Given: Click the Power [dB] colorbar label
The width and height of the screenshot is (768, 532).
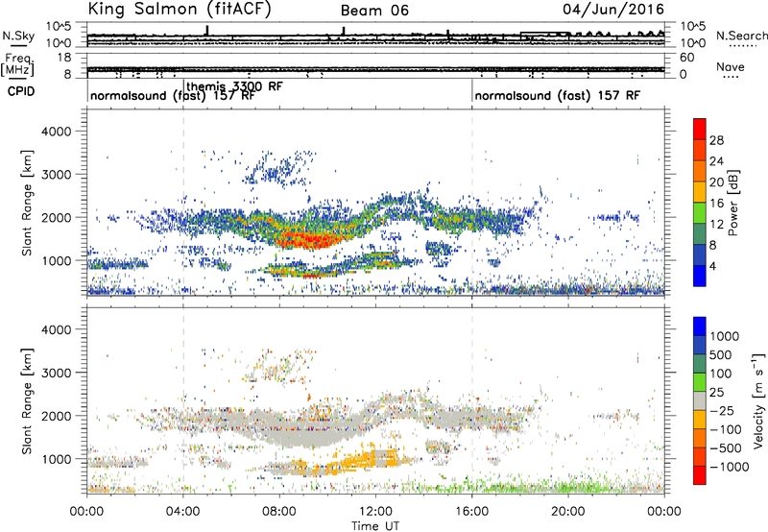Looking at the screenshot, I should (x=732, y=203).
